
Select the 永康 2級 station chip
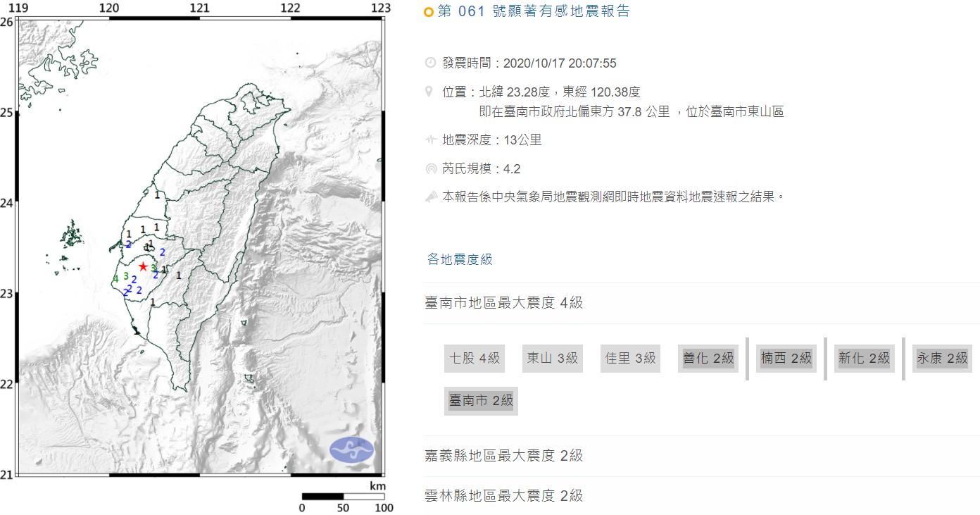[942, 358]
